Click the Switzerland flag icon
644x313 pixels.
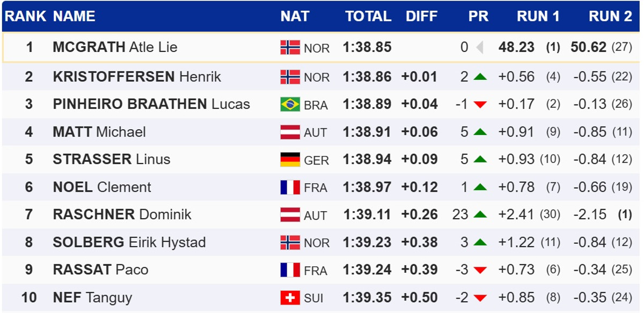(x=290, y=297)
